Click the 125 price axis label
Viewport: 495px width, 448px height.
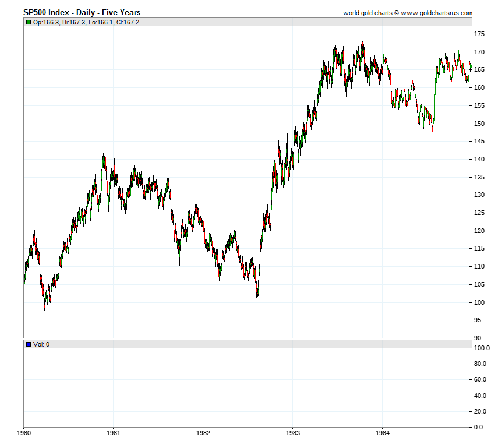(479, 213)
